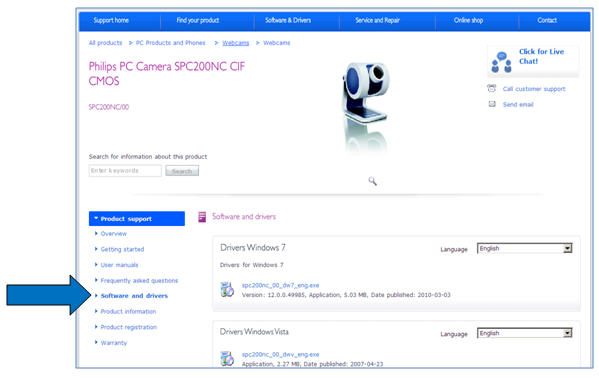599x378 pixels.
Task: Click the installer icon for spc200nc_00_dwv_eng.exe
Action: coord(227,358)
